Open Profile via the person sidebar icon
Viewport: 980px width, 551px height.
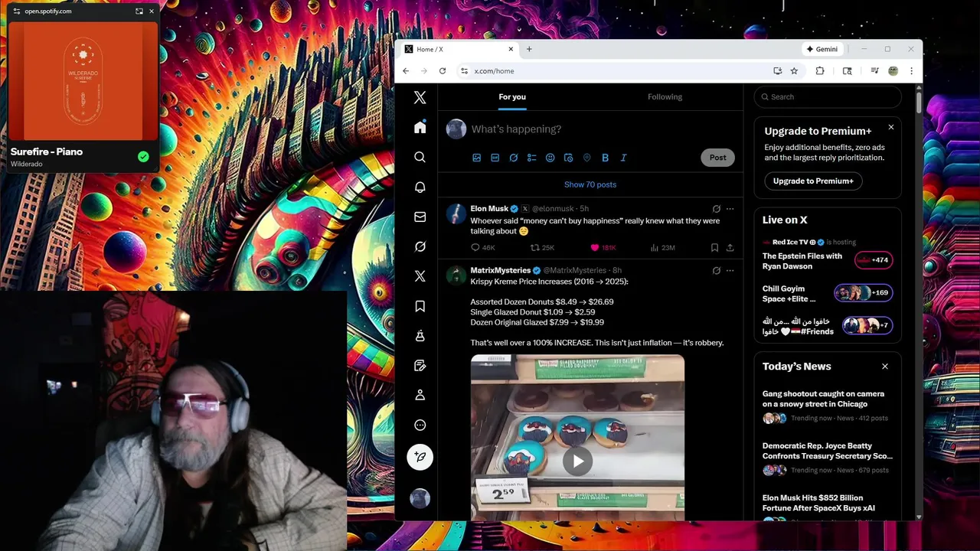(x=420, y=395)
